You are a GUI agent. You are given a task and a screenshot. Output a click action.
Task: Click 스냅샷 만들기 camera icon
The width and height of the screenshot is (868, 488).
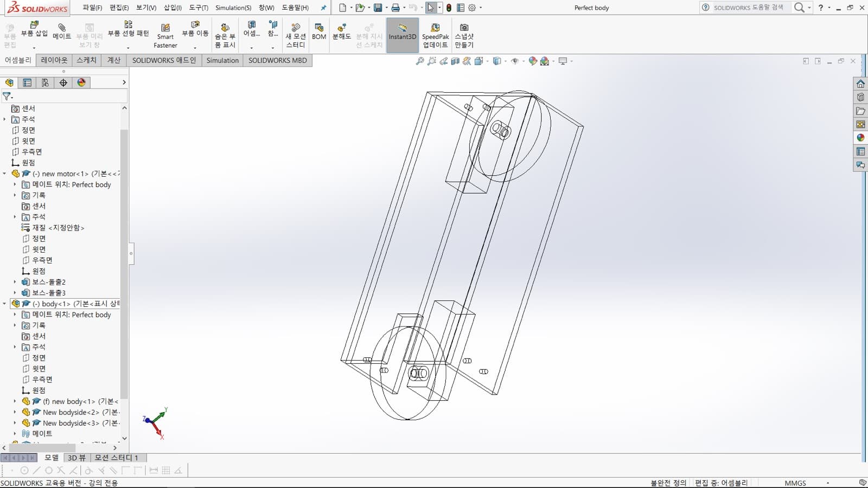point(464,27)
